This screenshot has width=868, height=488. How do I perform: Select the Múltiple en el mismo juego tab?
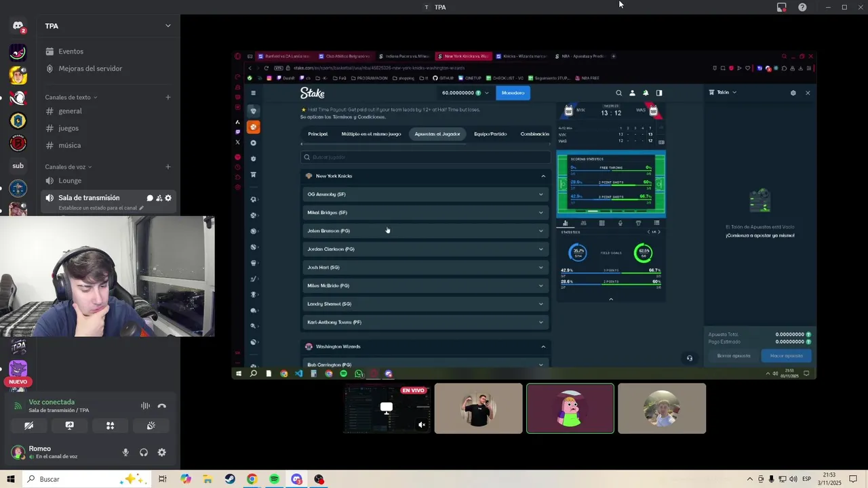[x=371, y=134]
